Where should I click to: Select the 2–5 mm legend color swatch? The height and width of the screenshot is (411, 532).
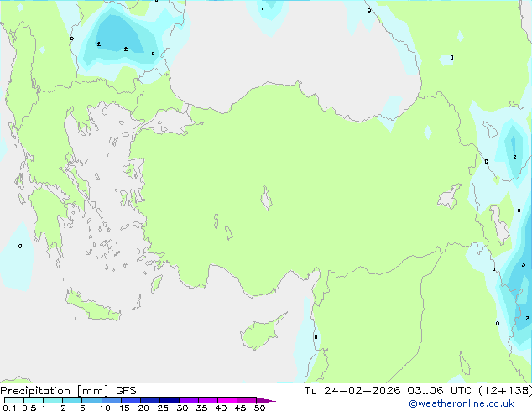point(72,400)
